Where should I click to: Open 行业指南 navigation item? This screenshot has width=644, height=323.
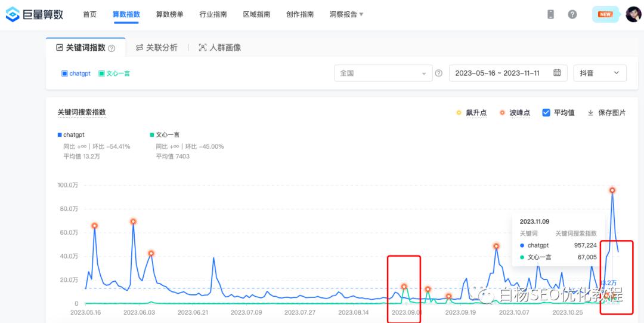click(213, 14)
